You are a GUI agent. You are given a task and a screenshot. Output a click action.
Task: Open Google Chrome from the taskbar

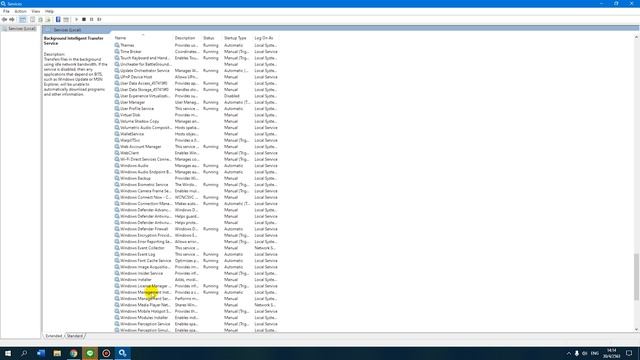point(73,353)
